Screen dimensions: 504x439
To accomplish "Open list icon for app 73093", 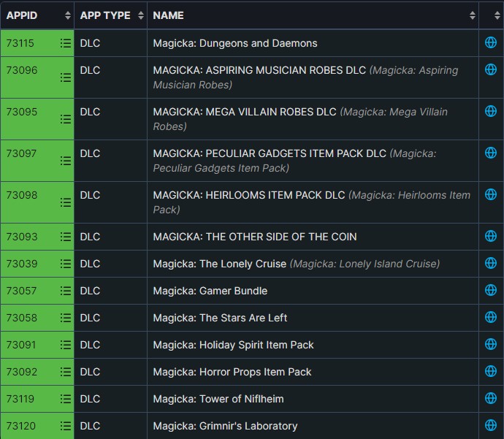I will click(66, 237).
